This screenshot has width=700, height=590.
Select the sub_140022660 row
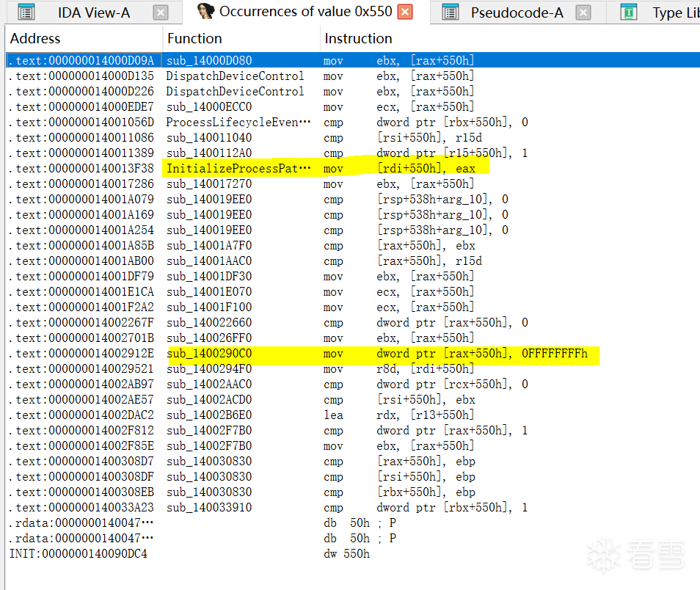point(353,322)
